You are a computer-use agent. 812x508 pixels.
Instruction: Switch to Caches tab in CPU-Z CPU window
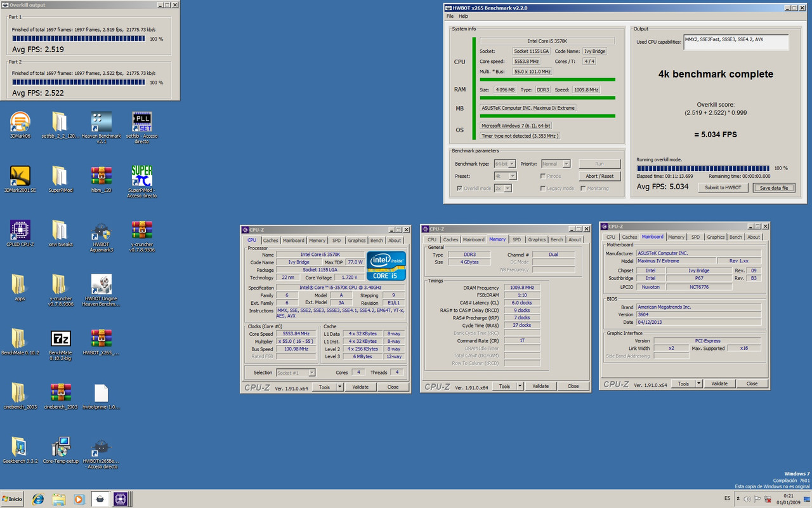[271, 240]
